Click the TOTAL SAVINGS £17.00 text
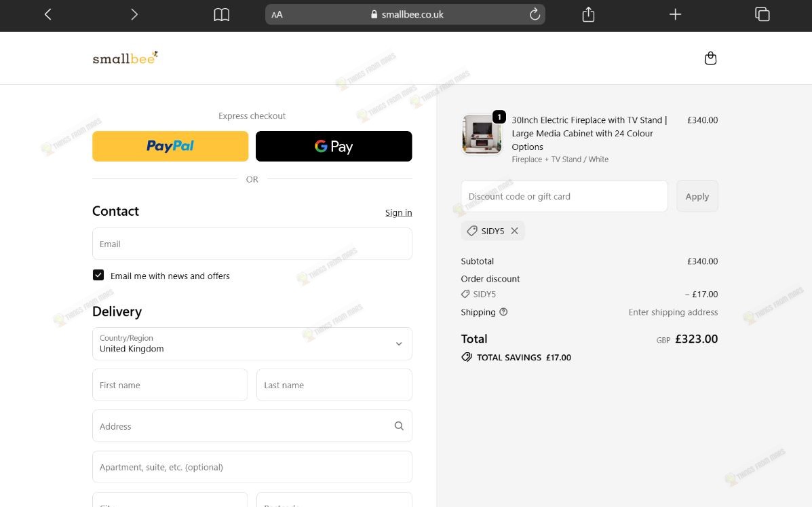This screenshot has width=812, height=507. [x=524, y=357]
